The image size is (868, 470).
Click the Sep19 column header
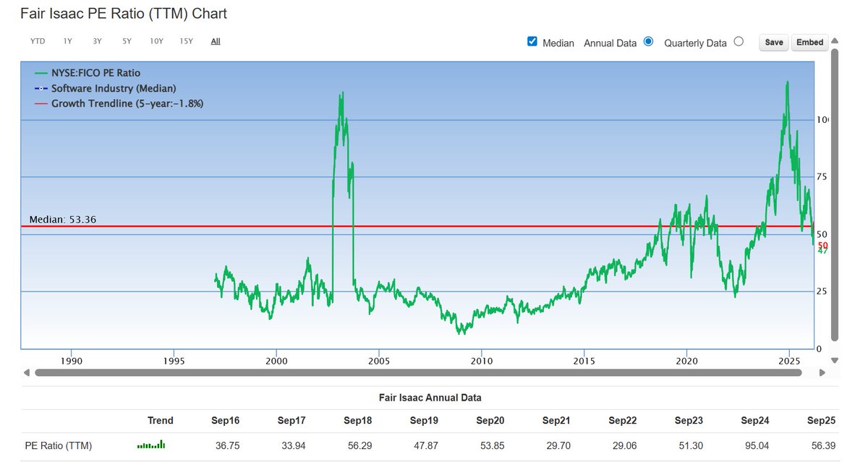424,420
